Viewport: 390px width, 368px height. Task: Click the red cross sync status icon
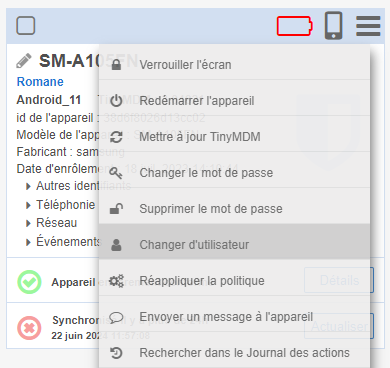point(29,328)
